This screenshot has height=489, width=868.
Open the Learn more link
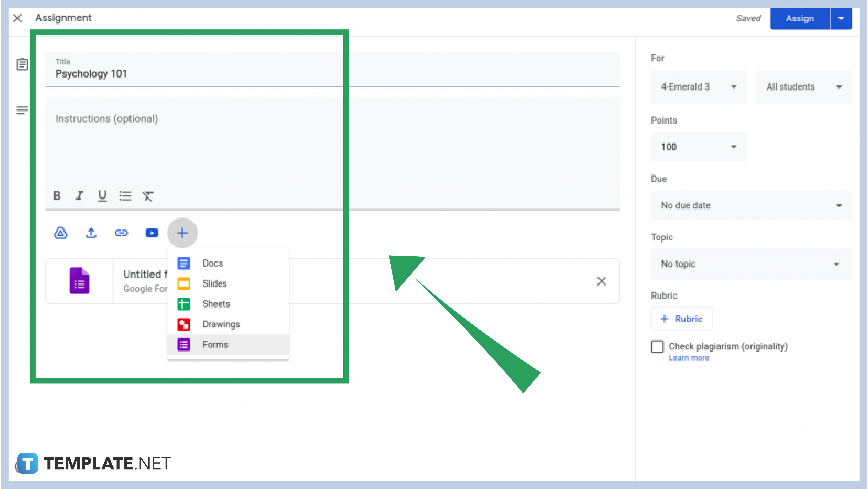(689, 358)
